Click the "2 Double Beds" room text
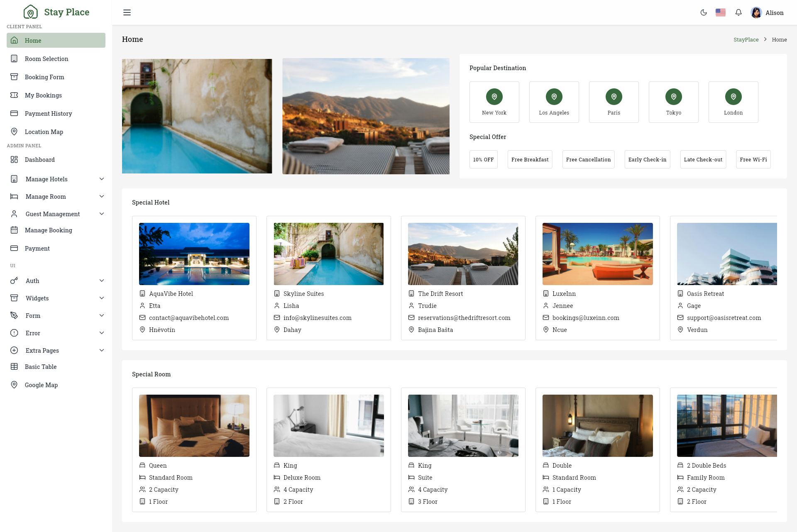The height and width of the screenshot is (532, 797). (707, 466)
